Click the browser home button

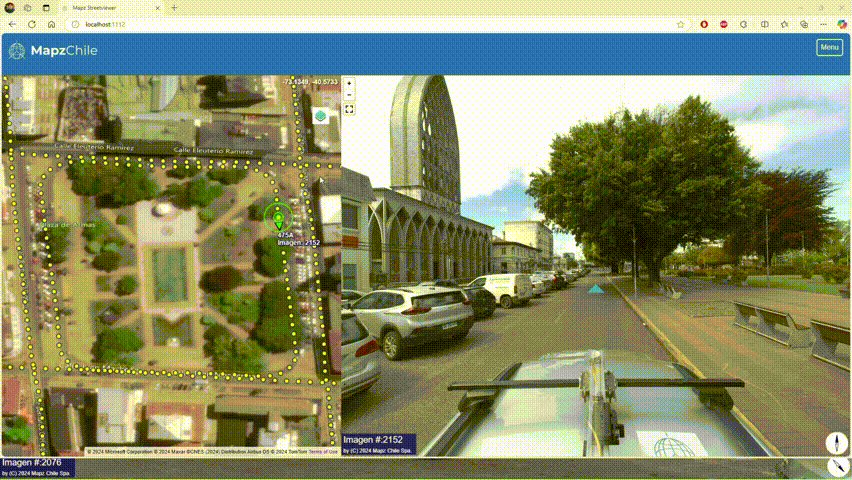(x=52, y=24)
